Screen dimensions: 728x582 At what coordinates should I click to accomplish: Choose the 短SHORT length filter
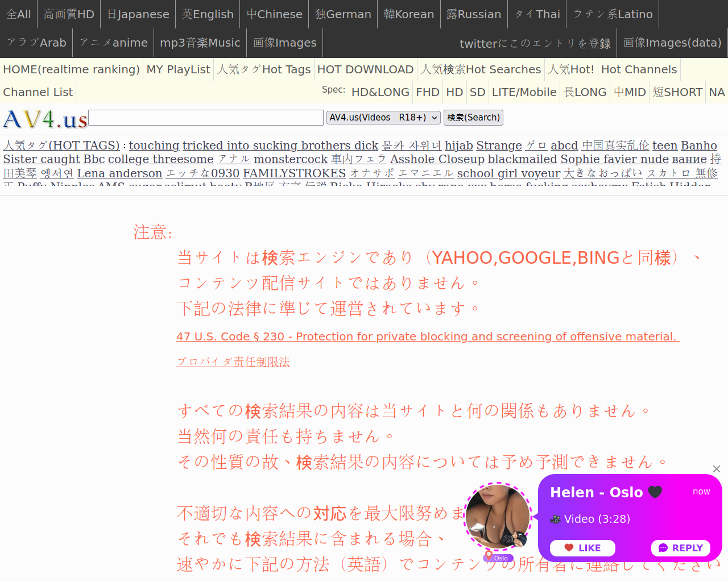[x=677, y=92]
